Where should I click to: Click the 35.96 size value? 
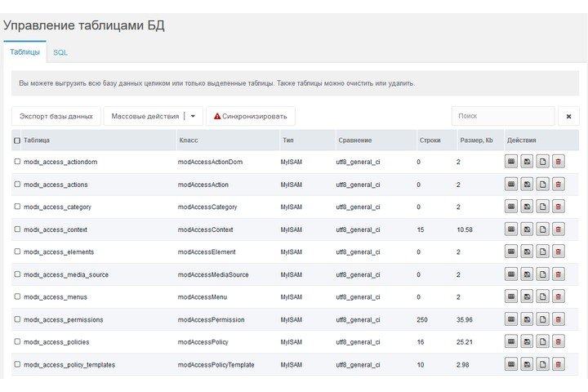click(x=464, y=319)
